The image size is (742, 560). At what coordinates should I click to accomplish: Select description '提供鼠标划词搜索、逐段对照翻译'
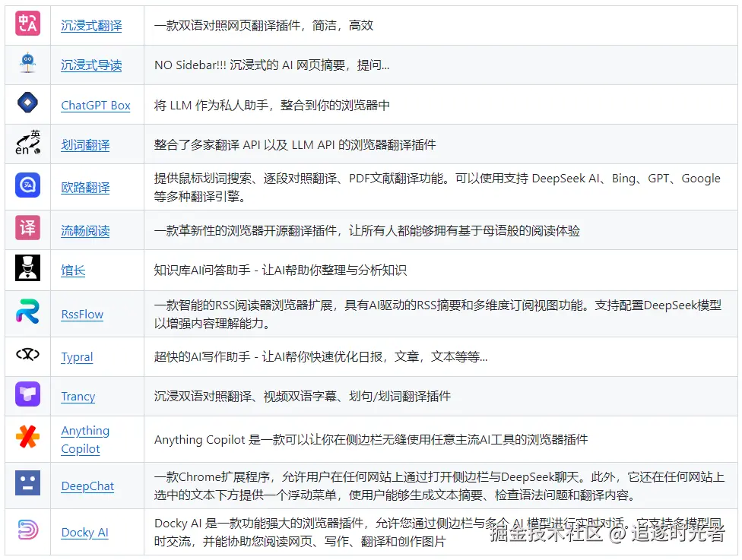pyautogui.click(x=246, y=179)
